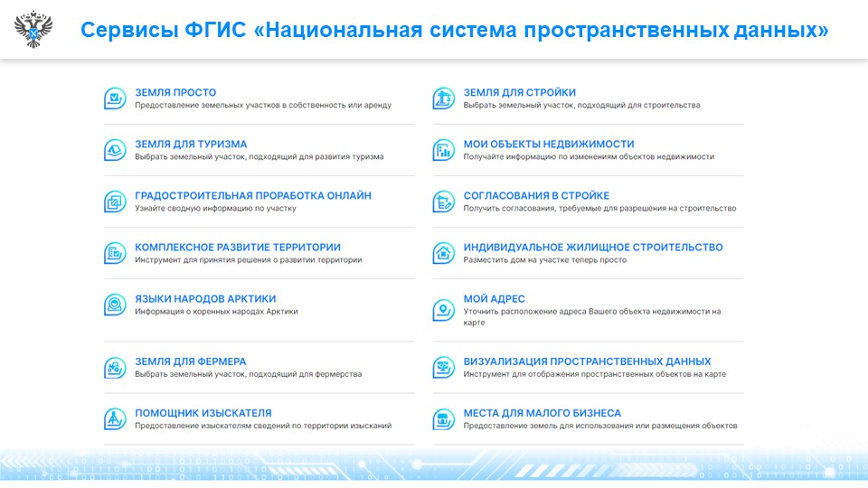868x488 pixels.
Task: Click the Земля для стройки crane icon
Action: point(443,99)
